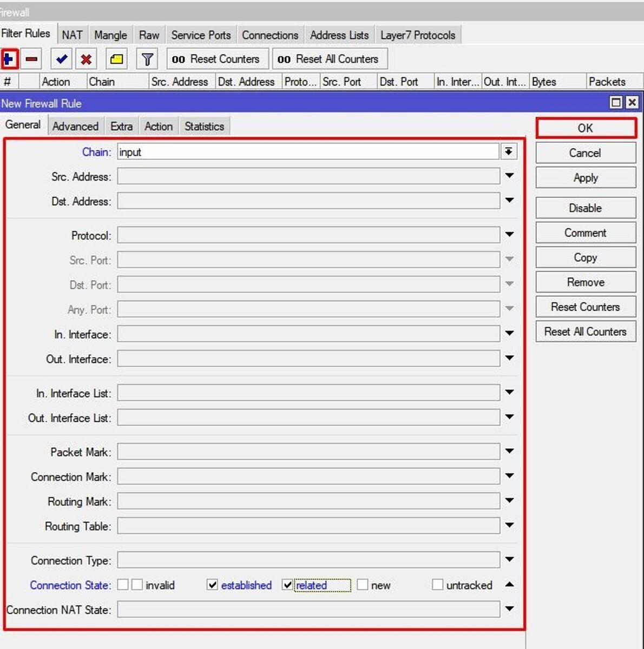Screen dimensions: 644x649
Task: Expand the Out. Interface List arrow
Action: [509, 417]
